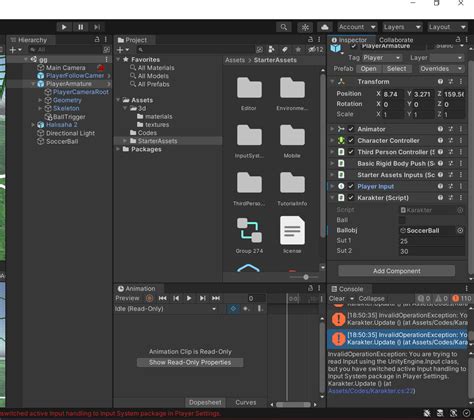Viewport: 474px width, 420px height.
Task: Collapse the Assets folder tree
Action: pyautogui.click(x=118, y=100)
